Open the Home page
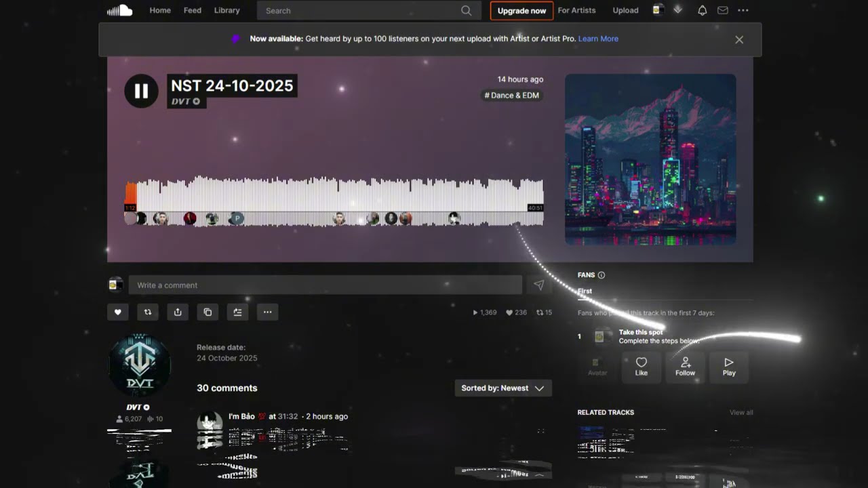Viewport: 868px width, 488px height. tap(160, 10)
